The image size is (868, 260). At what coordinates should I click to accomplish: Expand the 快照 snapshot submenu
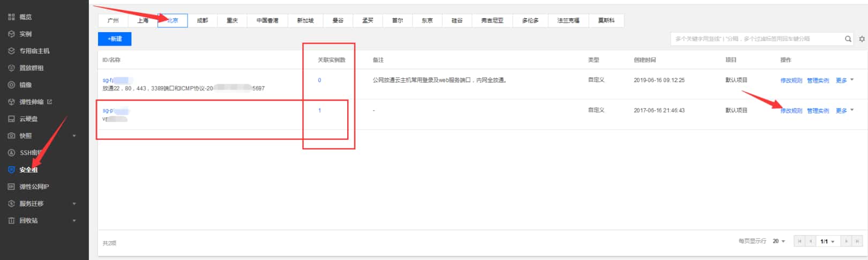point(74,136)
